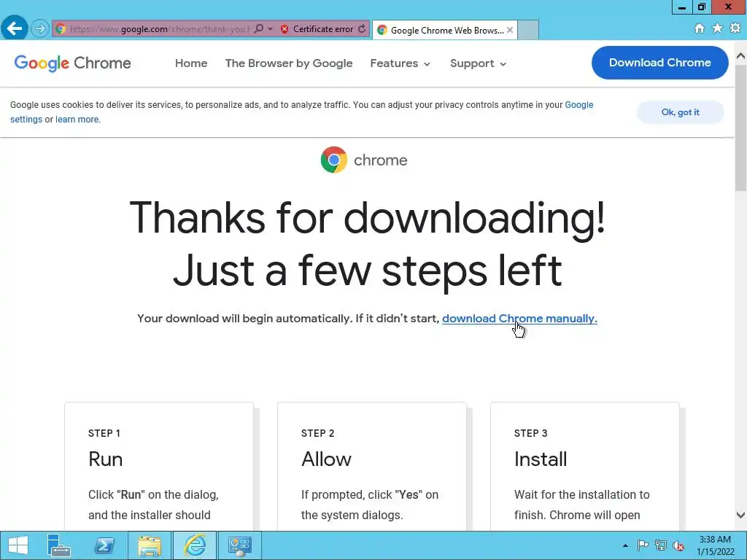Screen dimensions: 747x560
Task: Open the Windows Start button
Action: click(x=18, y=545)
